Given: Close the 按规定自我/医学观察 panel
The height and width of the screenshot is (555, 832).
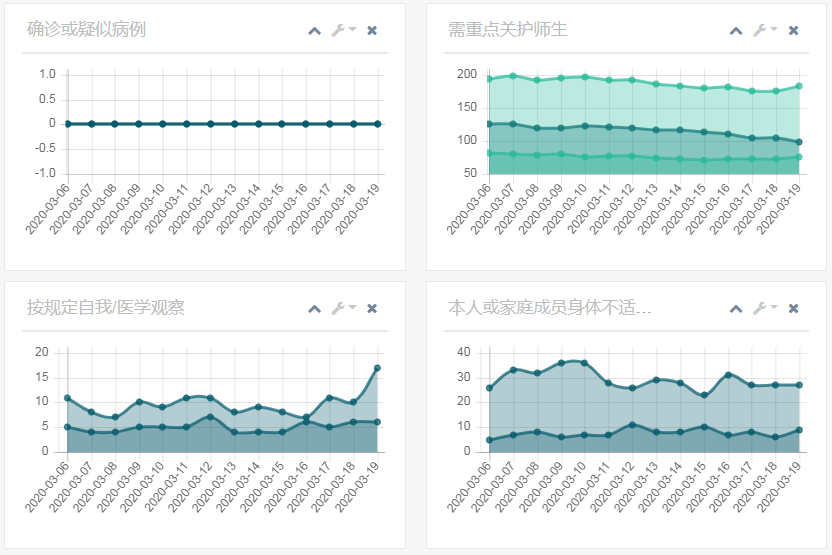Looking at the screenshot, I should coord(372,309).
